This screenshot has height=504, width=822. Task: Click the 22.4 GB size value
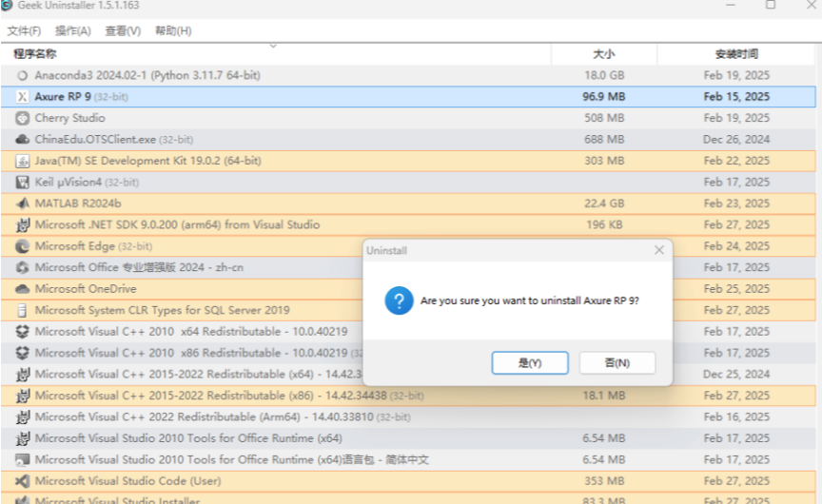point(604,204)
